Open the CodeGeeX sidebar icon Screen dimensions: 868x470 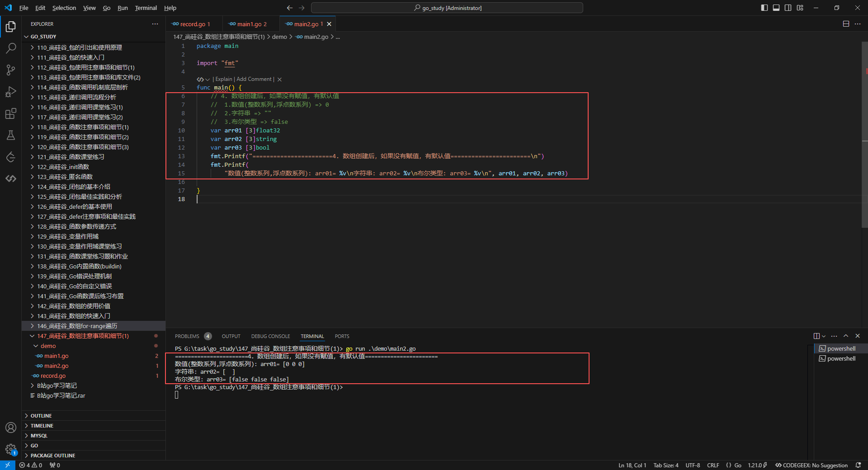pyautogui.click(x=11, y=179)
